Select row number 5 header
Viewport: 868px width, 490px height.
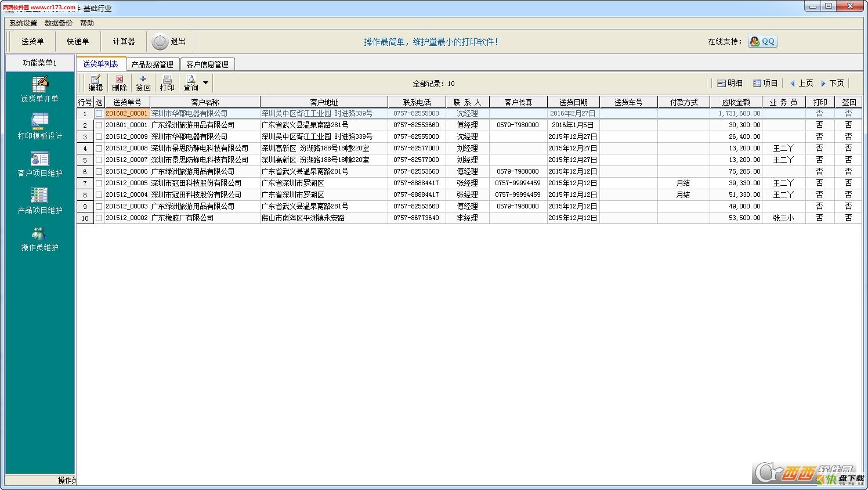coord(85,160)
